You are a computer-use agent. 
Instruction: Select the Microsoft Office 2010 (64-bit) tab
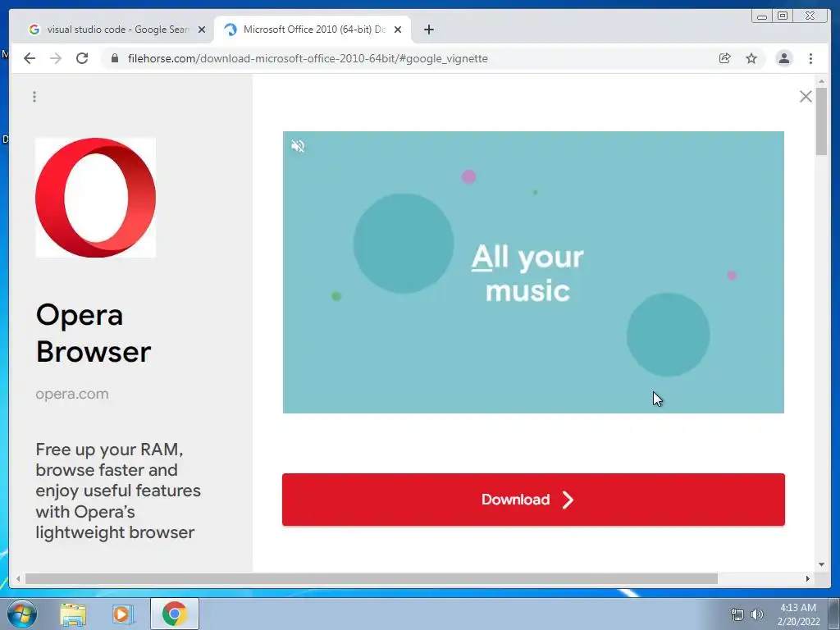[x=313, y=30]
